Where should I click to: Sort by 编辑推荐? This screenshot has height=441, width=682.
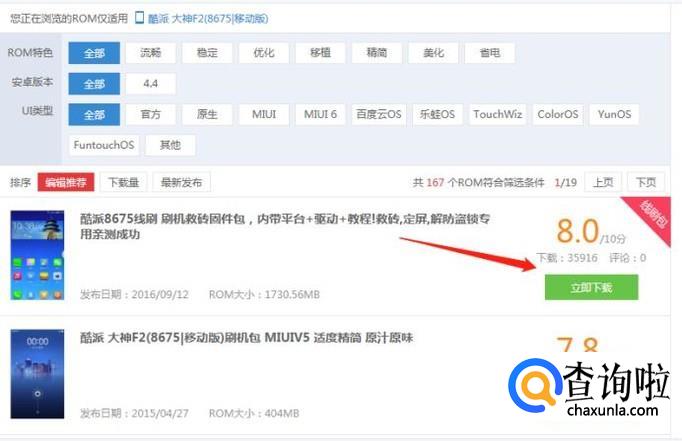(x=66, y=182)
